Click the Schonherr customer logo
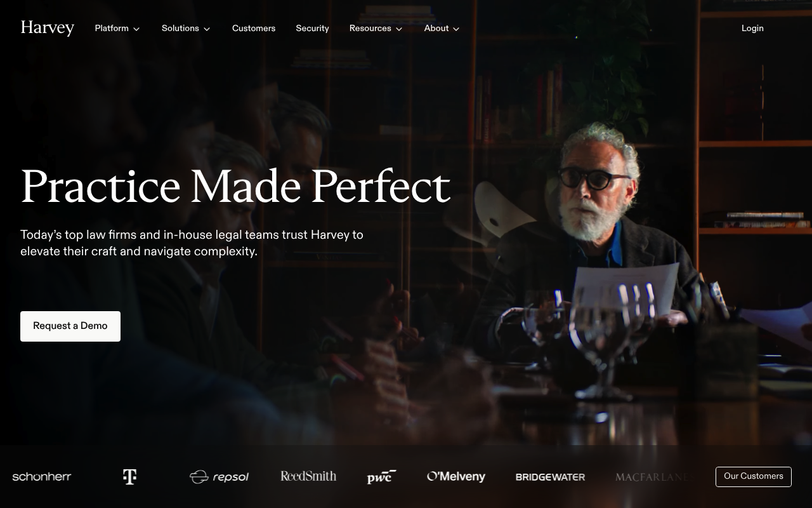The width and height of the screenshot is (812, 508). pyautogui.click(x=42, y=477)
